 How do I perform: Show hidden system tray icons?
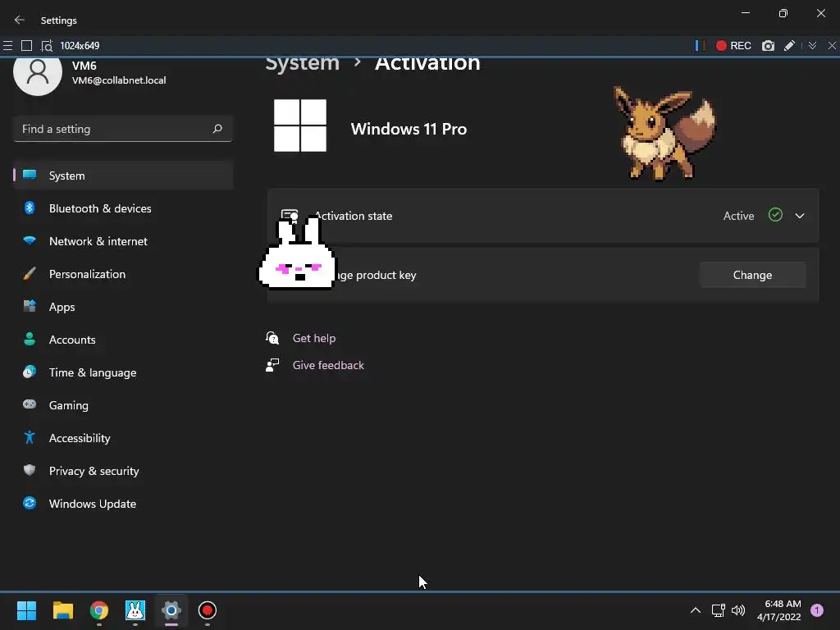696,610
